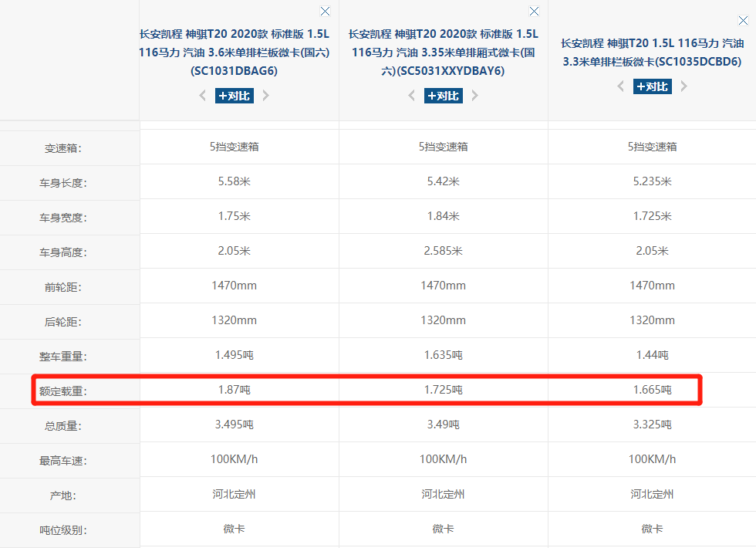
Task: Select the 变速箱 row label
Action: [63, 148]
